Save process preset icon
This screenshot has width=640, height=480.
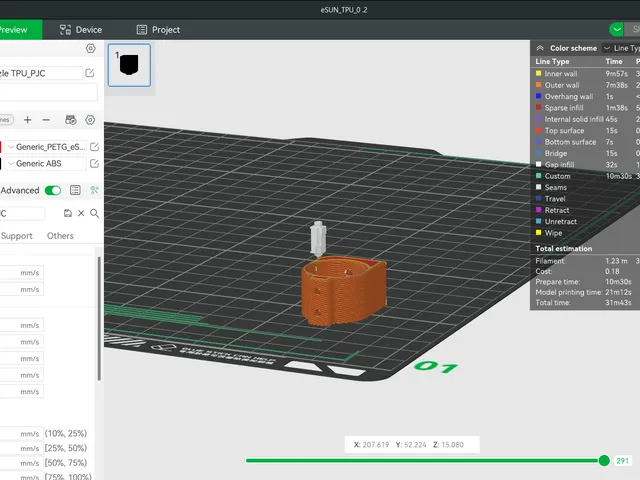coord(68,213)
